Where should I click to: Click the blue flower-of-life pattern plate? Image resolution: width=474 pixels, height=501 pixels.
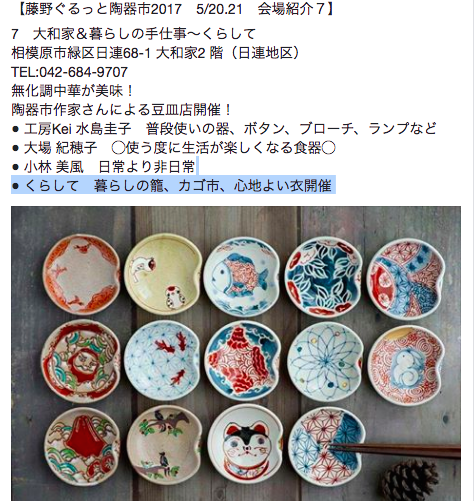325,362
